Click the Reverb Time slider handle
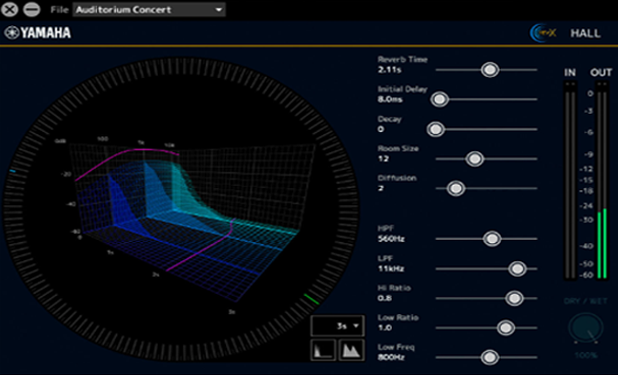618x375 pixels. click(x=490, y=70)
